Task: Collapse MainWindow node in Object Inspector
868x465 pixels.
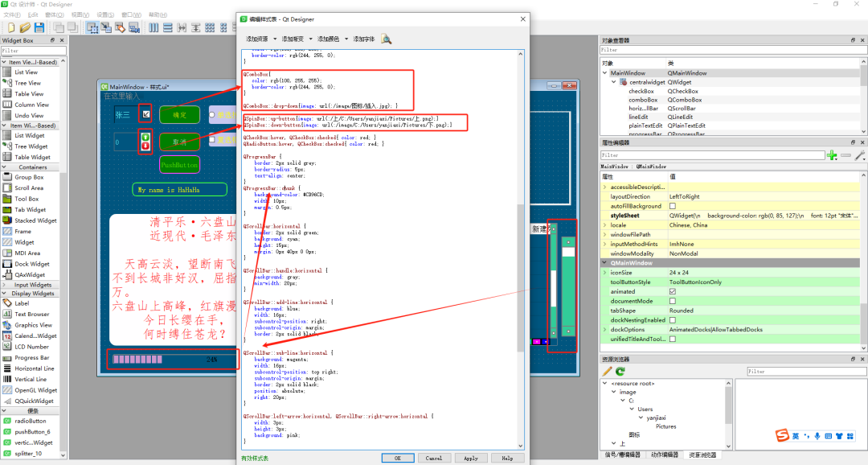Action: [x=605, y=73]
